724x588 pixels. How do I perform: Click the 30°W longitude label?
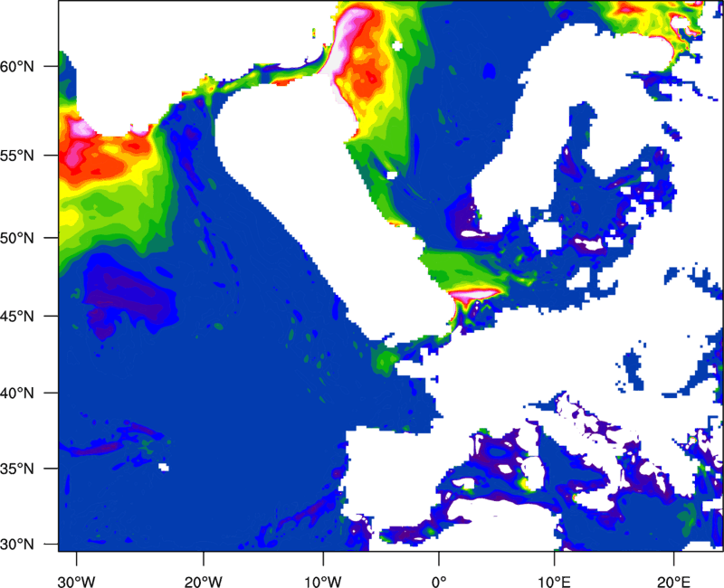click(x=76, y=582)
